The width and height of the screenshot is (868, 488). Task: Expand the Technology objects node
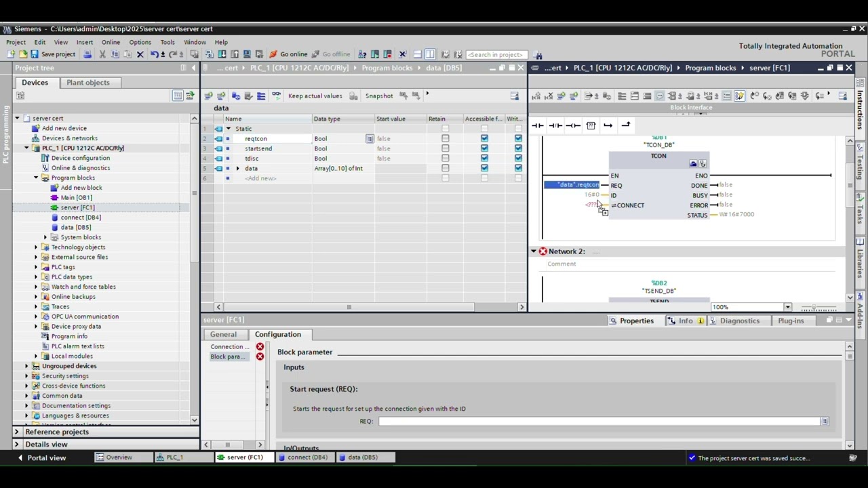pyautogui.click(x=36, y=247)
